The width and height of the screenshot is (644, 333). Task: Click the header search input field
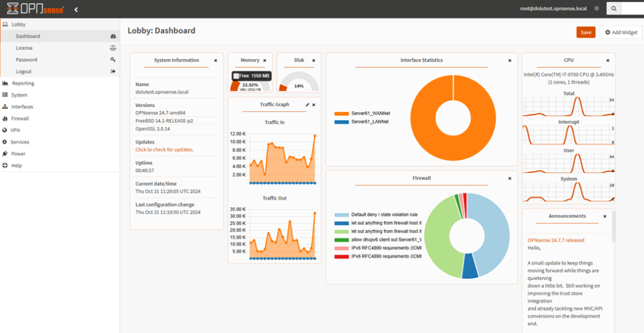click(632, 8)
